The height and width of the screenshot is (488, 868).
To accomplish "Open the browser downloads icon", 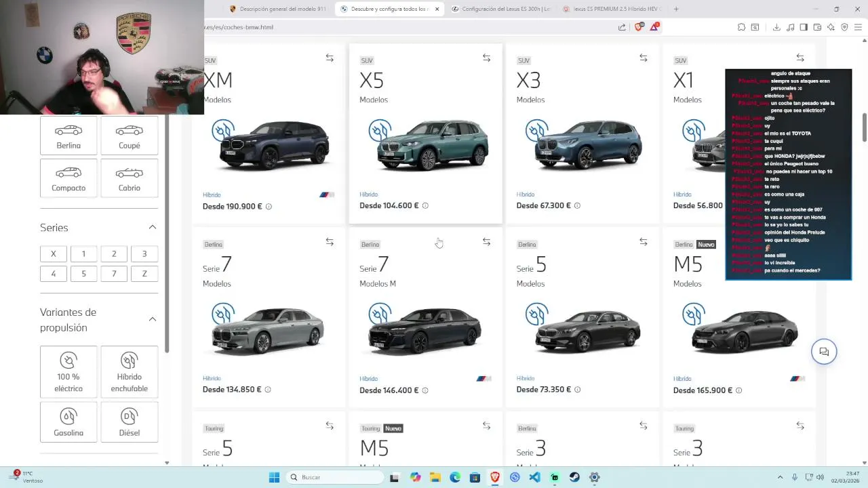I will coord(776,27).
